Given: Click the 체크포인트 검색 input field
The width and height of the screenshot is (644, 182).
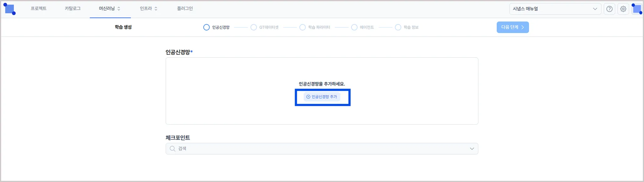Looking at the screenshot, I should click(x=322, y=149).
